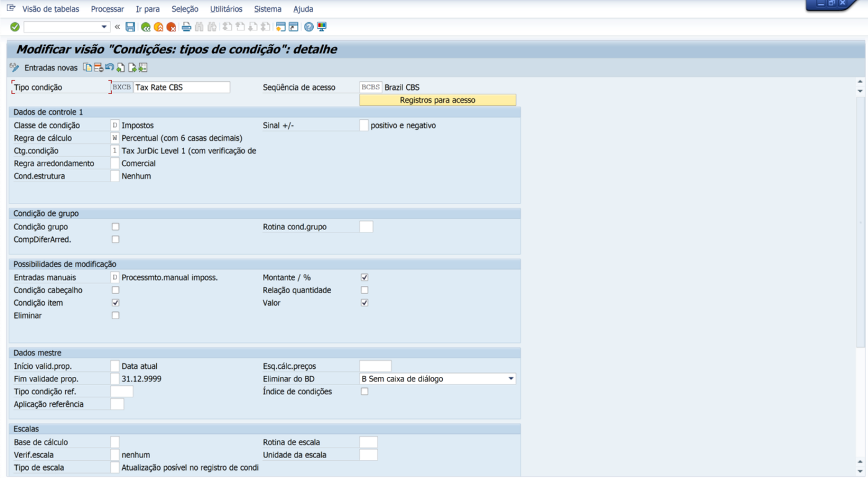Screen dimensions: 868x478
Task: Expand the Eliminar do BD dropdown
Action: (x=511, y=379)
